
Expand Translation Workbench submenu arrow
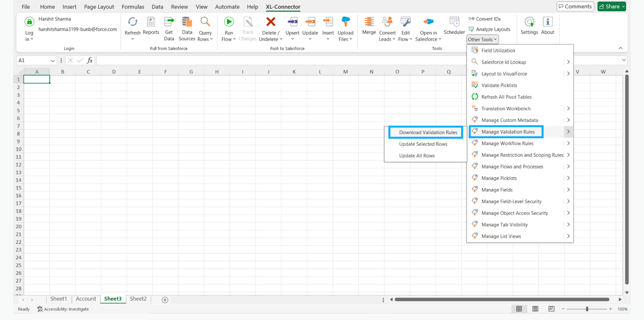click(568, 108)
